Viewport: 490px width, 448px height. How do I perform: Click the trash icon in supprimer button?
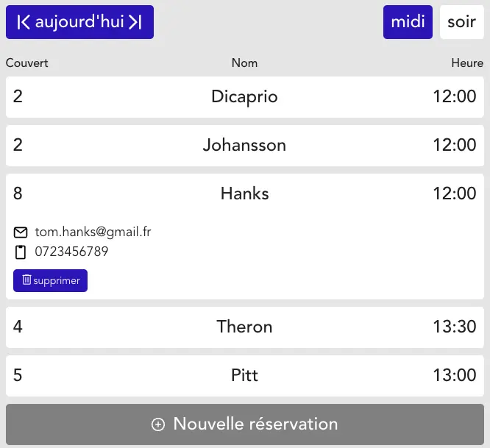(26, 280)
